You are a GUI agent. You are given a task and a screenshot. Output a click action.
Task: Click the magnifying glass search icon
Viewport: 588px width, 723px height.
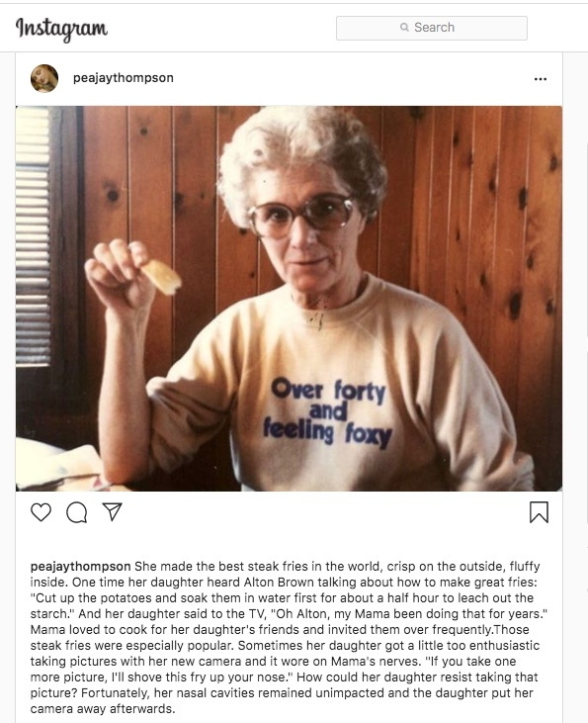(404, 28)
